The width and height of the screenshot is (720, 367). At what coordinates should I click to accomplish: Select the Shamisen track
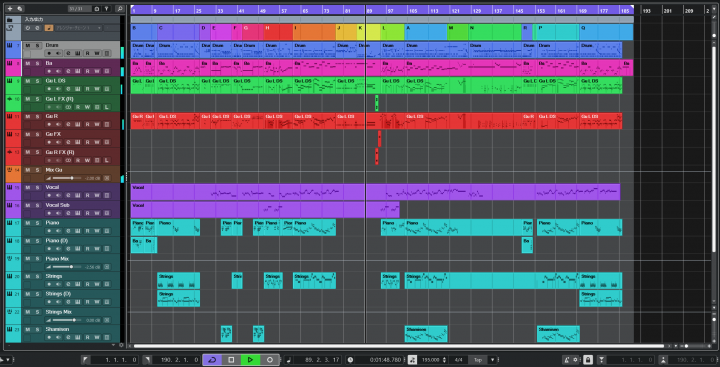57,329
